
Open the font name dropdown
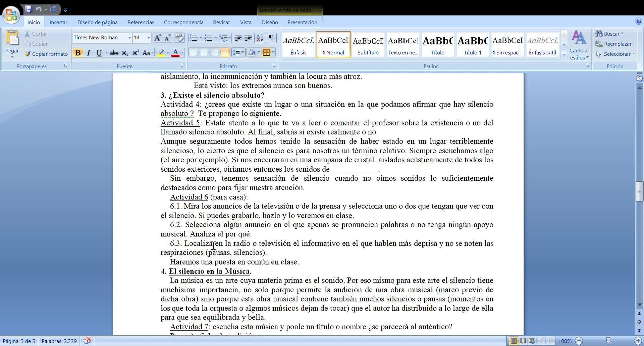tap(129, 38)
